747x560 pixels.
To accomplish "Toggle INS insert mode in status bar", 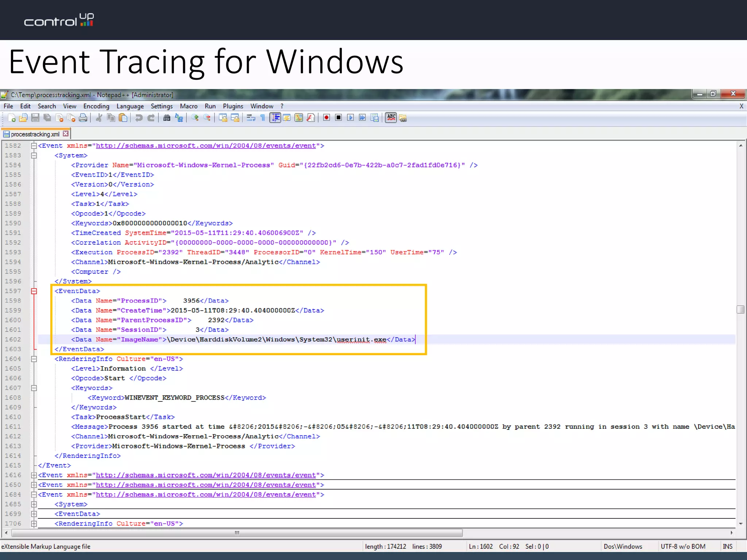I will (727, 546).
